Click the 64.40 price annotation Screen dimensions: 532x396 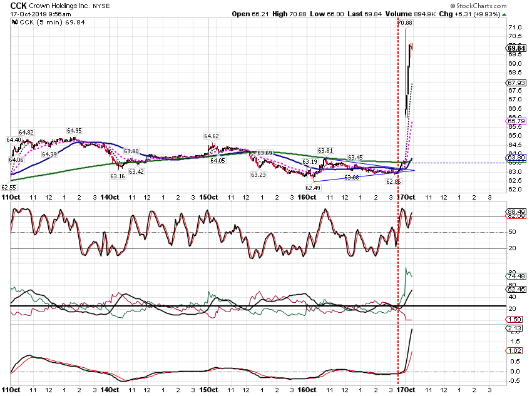coord(14,140)
